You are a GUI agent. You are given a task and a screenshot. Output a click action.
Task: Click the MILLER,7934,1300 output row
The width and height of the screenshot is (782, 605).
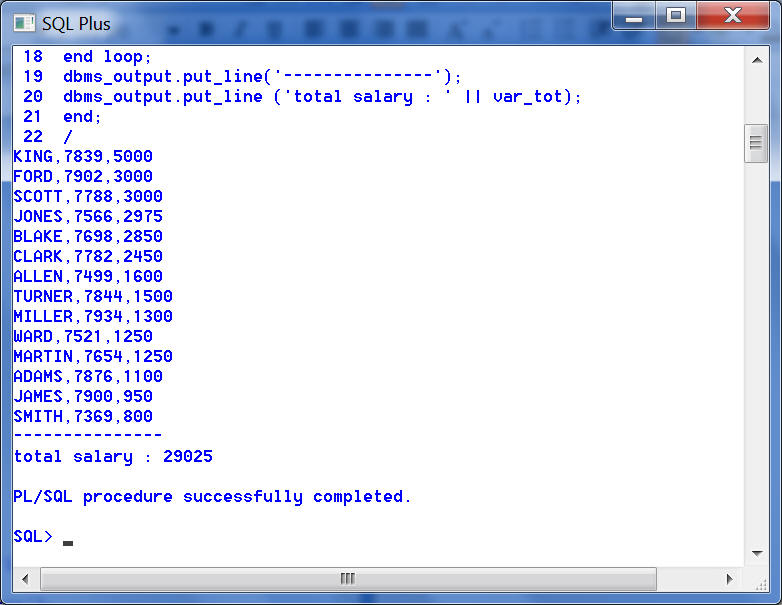click(x=93, y=316)
